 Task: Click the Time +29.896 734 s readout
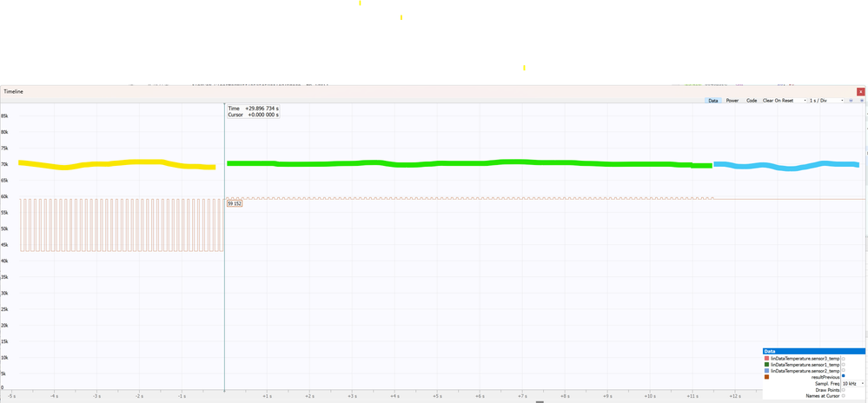[x=253, y=109]
